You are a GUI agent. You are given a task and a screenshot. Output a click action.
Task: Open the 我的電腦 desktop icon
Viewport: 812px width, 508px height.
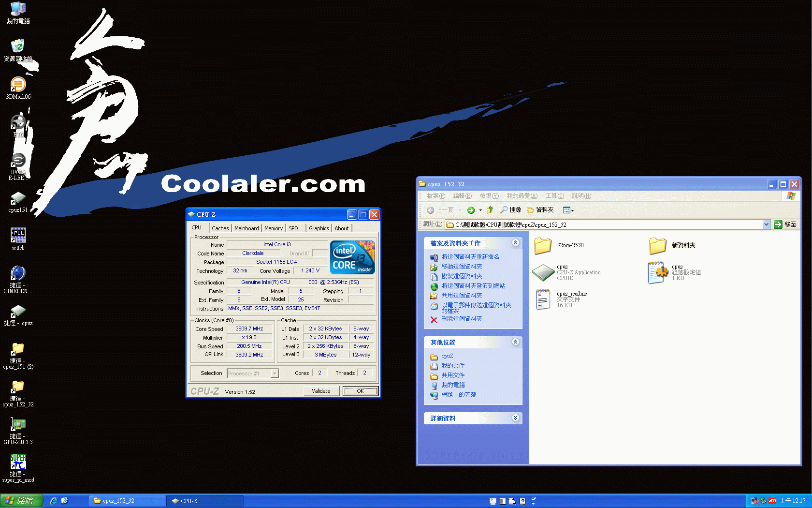18,13
